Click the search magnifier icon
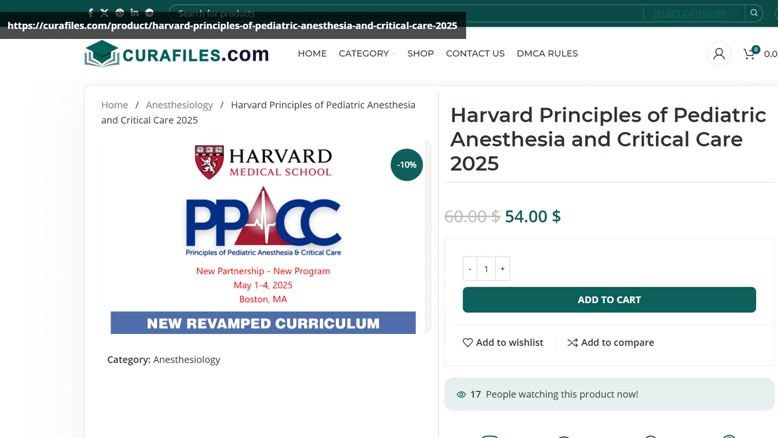 pos(754,13)
